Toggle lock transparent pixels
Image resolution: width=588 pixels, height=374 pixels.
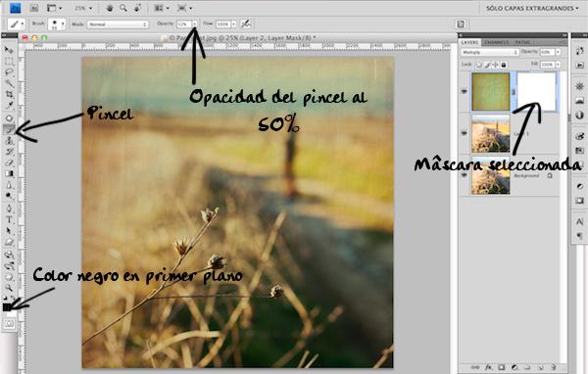click(479, 65)
